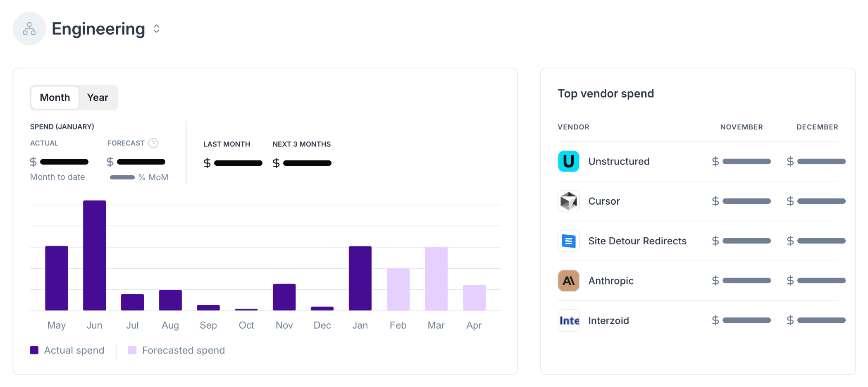Switch to the Month view

coord(55,98)
